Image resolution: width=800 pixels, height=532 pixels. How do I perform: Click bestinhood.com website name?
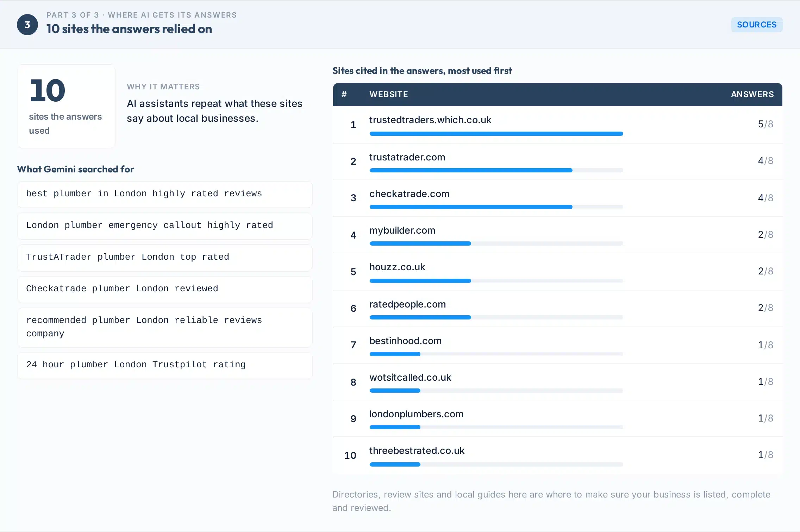405,341
